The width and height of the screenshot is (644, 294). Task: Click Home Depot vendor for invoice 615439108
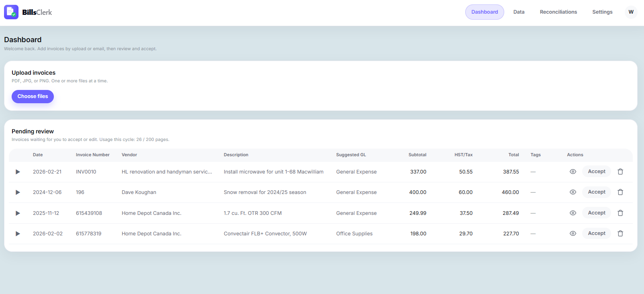(x=151, y=213)
